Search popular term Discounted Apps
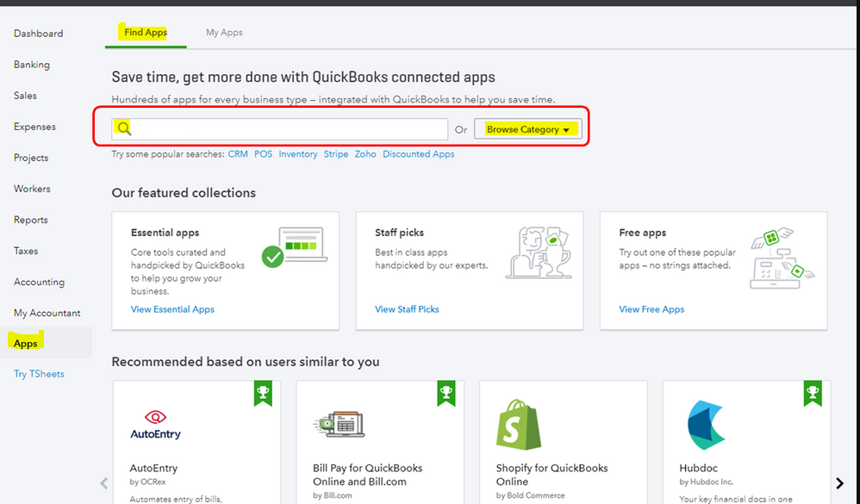This screenshot has width=860, height=504. pyautogui.click(x=418, y=154)
